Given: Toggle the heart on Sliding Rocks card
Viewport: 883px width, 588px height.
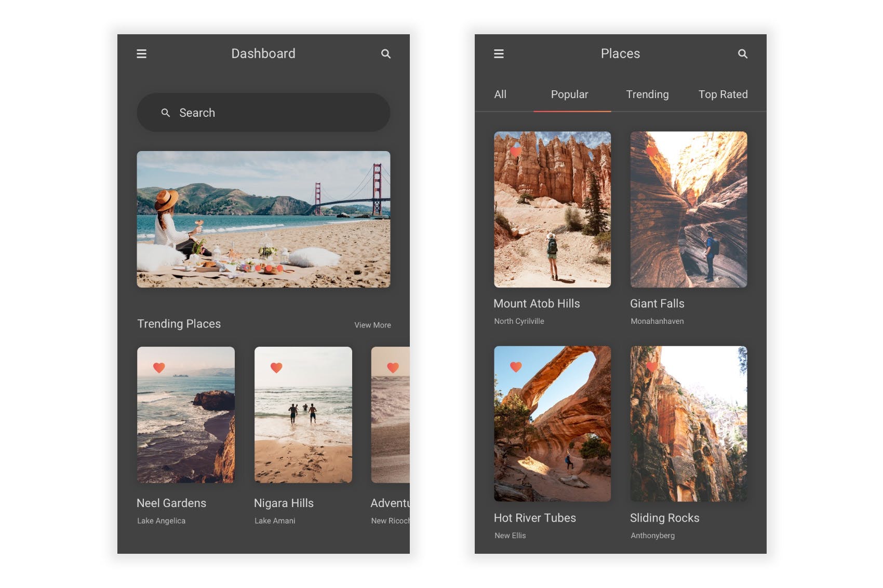Looking at the screenshot, I should tap(652, 367).
